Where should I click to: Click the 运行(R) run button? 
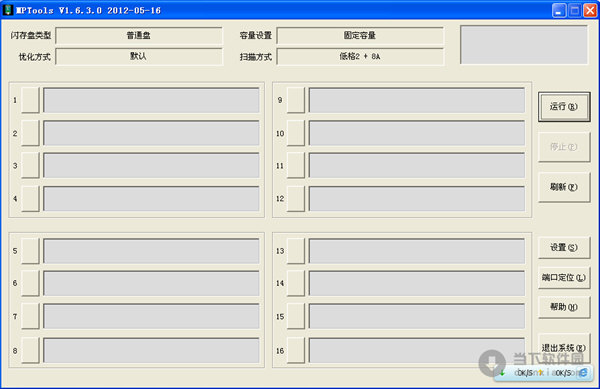point(564,107)
